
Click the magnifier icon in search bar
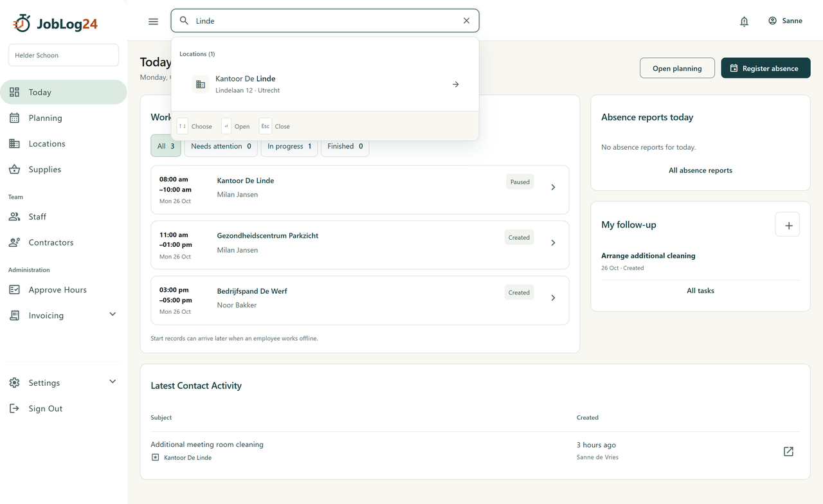(184, 21)
